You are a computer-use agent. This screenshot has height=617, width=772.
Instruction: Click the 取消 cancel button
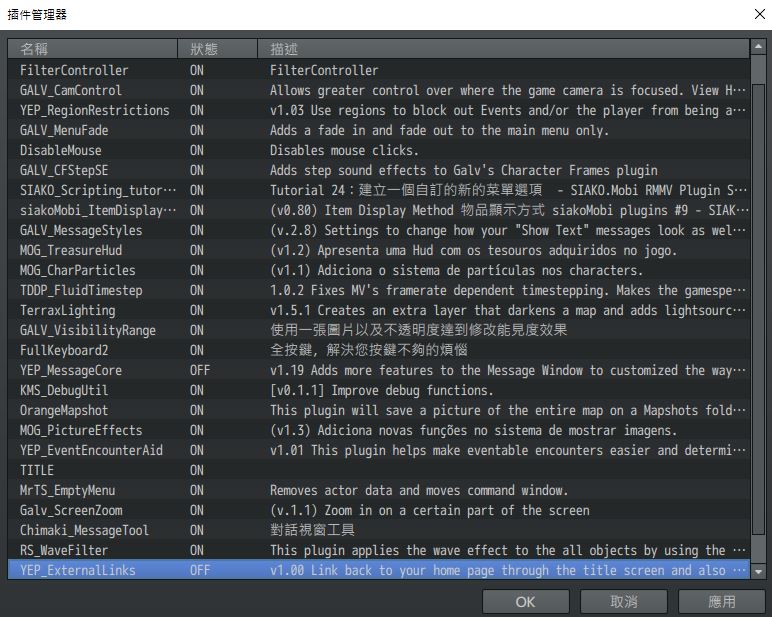coord(623,601)
